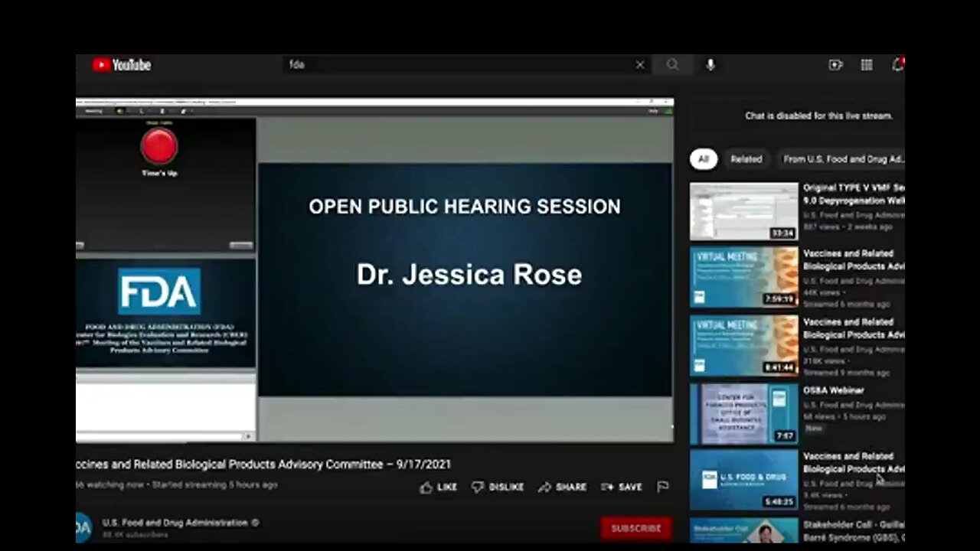Open the YouTube home logo

point(122,65)
